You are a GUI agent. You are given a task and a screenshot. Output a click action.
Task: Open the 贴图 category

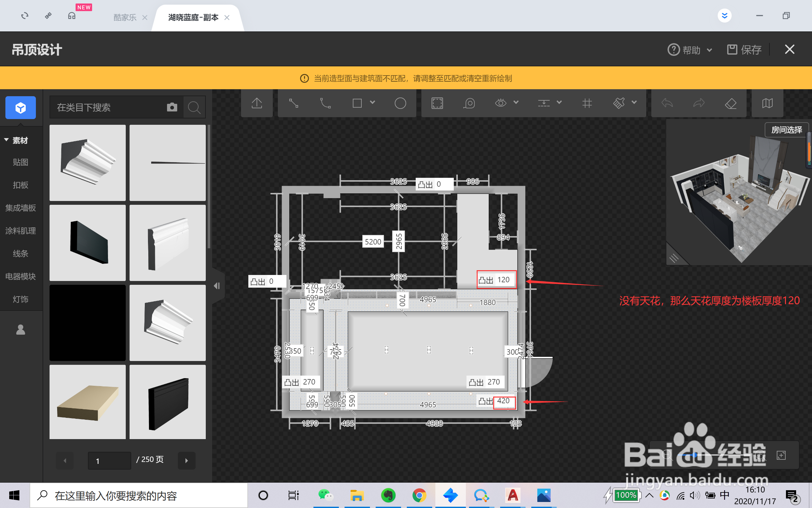21,162
